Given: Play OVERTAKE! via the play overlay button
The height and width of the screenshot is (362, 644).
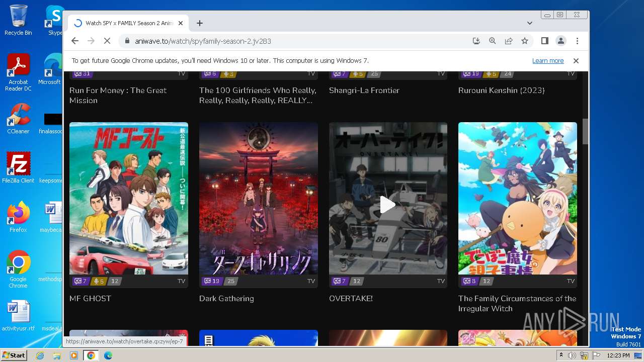Looking at the screenshot, I should click(388, 205).
